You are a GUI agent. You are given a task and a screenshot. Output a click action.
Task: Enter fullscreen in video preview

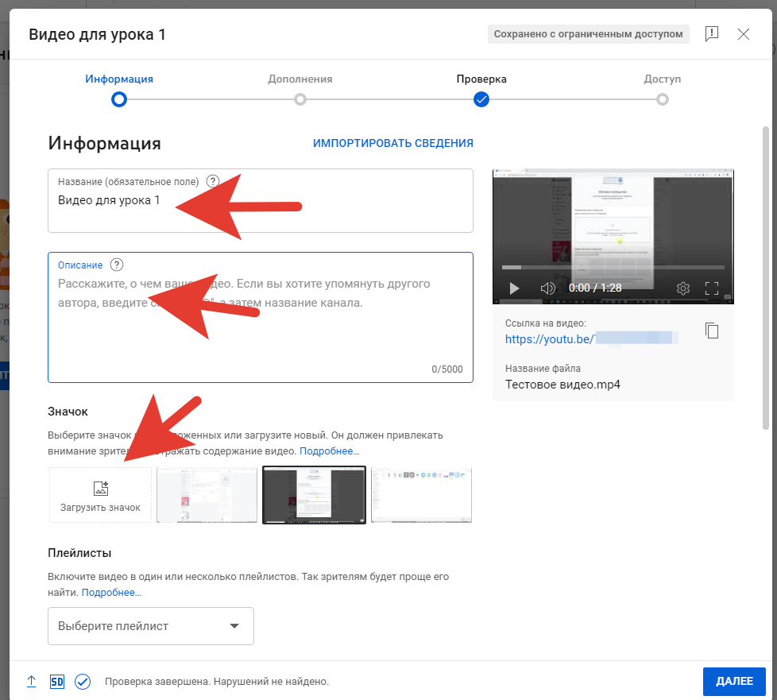[712, 288]
